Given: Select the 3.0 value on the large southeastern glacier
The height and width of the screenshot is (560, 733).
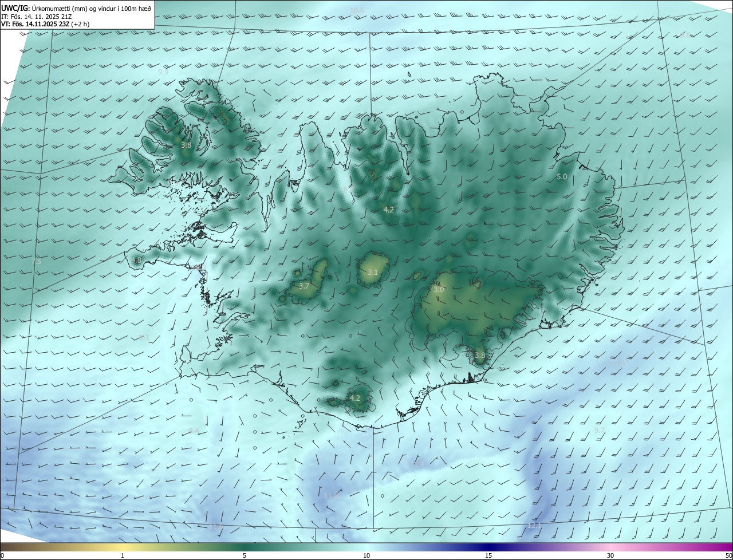Looking at the screenshot, I should click(439, 290).
